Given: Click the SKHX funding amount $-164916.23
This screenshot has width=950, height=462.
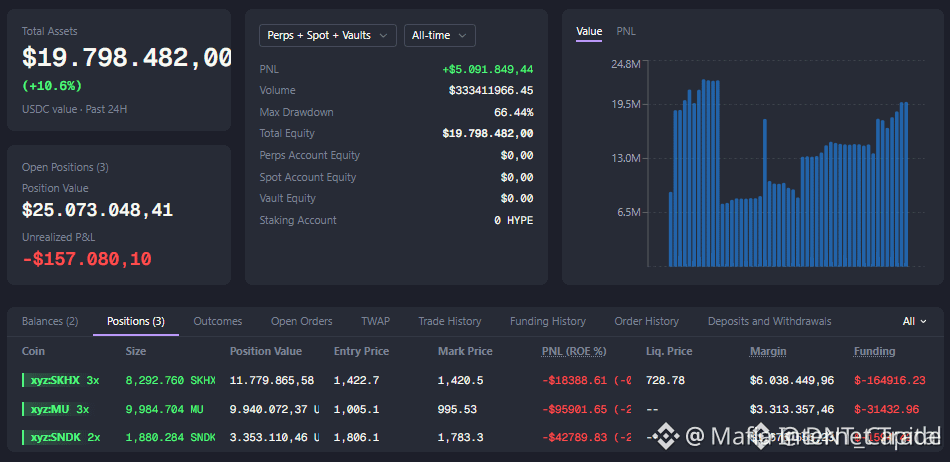Looking at the screenshot, I should coord(889,380).
